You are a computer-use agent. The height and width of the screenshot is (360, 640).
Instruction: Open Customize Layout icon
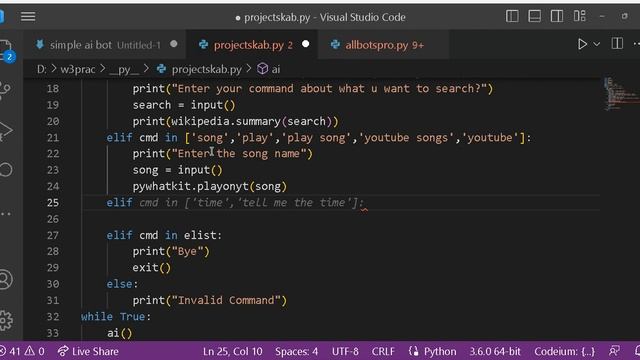coord(580,16)
